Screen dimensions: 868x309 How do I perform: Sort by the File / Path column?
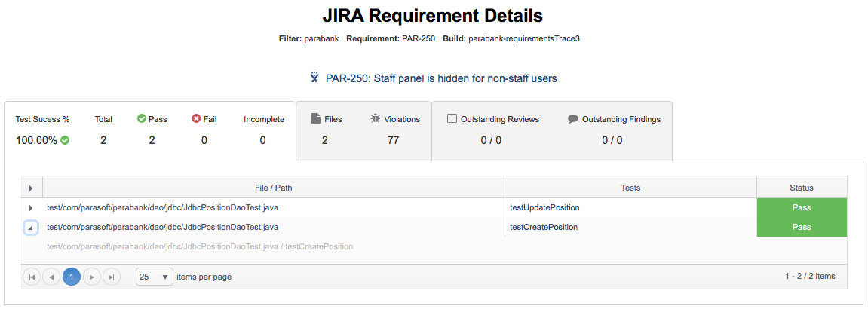pyautogui.click(x=274, y=188)
